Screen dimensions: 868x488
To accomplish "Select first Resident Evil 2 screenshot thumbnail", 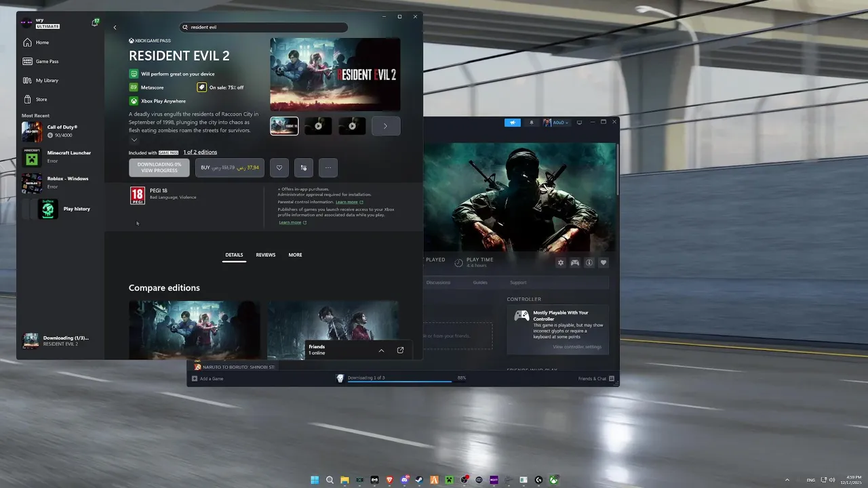I will pos(284,126).
